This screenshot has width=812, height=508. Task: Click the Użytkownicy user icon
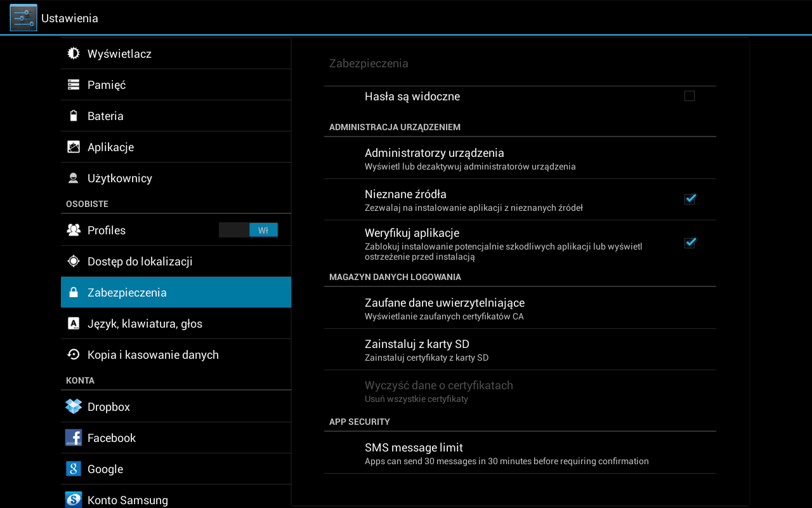point(74,178)
